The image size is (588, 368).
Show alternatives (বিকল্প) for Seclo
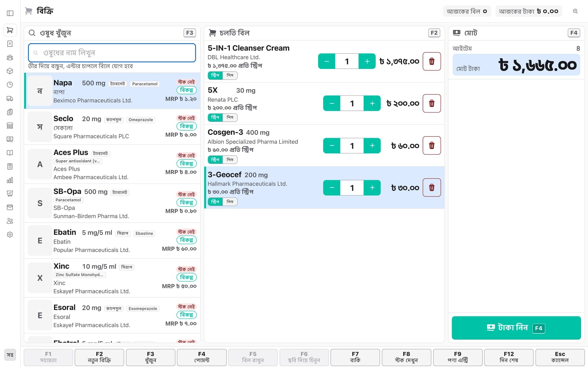pos(186,126)
